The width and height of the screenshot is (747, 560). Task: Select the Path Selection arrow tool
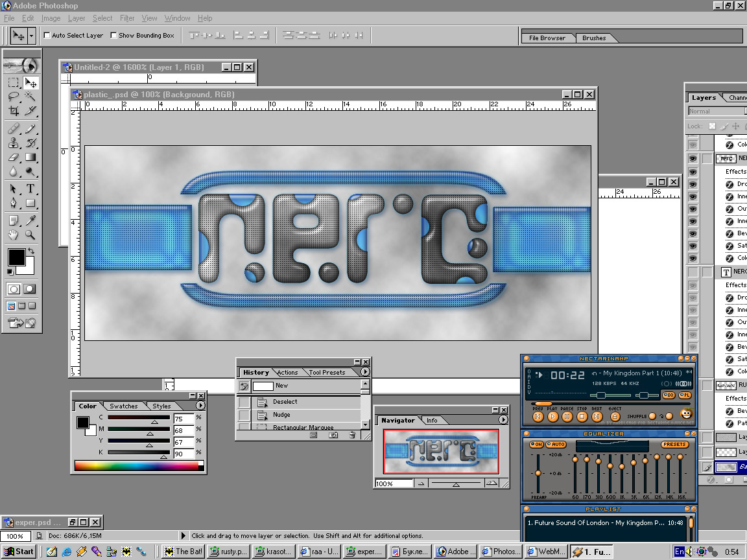point(14,189)
